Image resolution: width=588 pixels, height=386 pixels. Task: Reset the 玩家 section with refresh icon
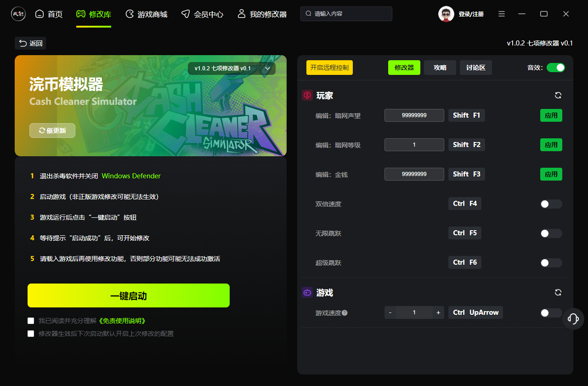click(558, 95)
